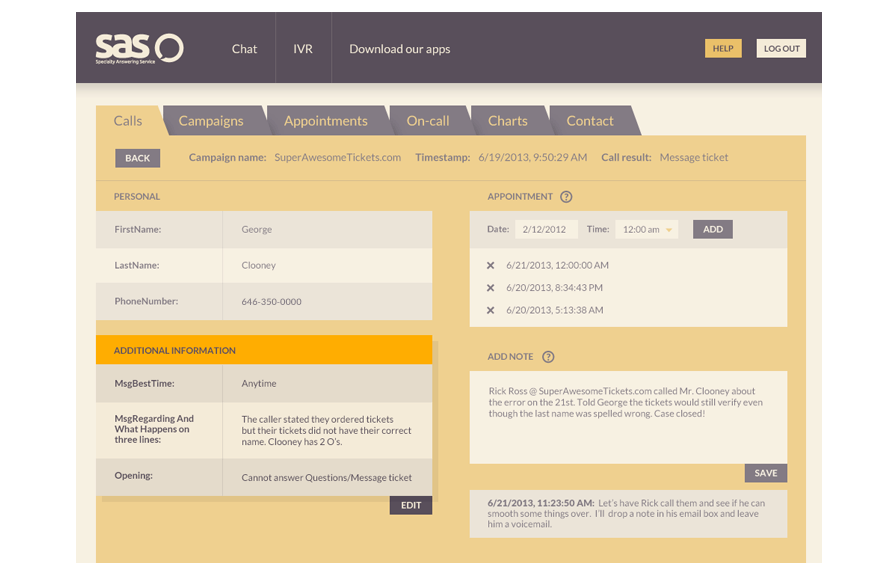The height and width of the screenshot is (580, 896).
Task: Click the Date field showing 2/12/2012
Action: coord(545,228)
